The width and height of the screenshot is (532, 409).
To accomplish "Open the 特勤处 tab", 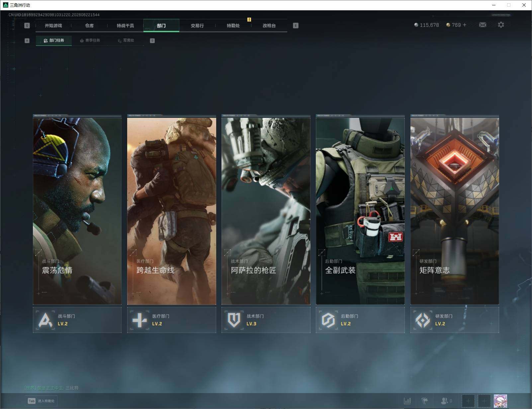I will (x=233, y=26).
